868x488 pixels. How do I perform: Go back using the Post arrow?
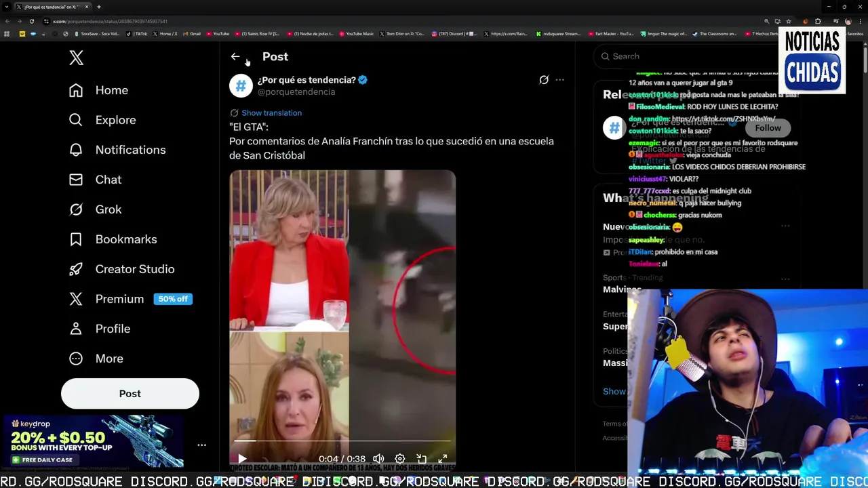click(x=235, y=57)
